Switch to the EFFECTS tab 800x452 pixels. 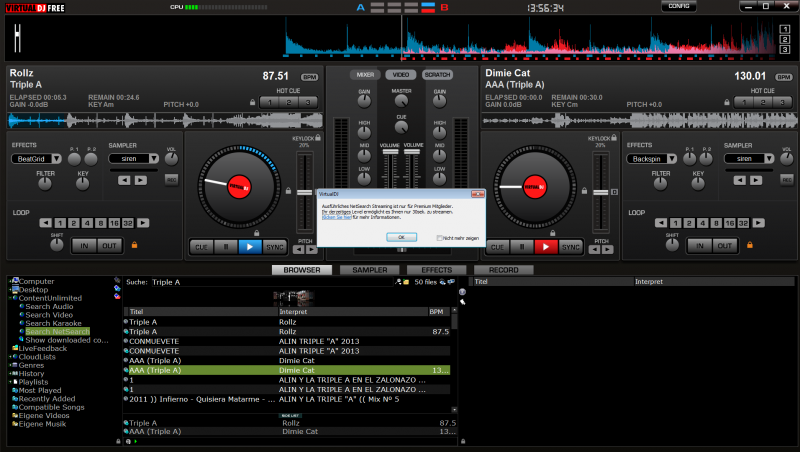pyautogui.click(x=437, y=270)
